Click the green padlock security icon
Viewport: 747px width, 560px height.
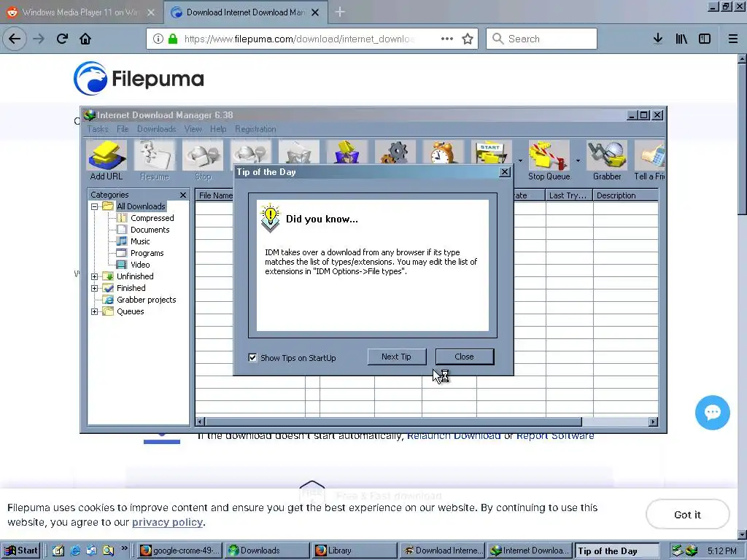173,39
